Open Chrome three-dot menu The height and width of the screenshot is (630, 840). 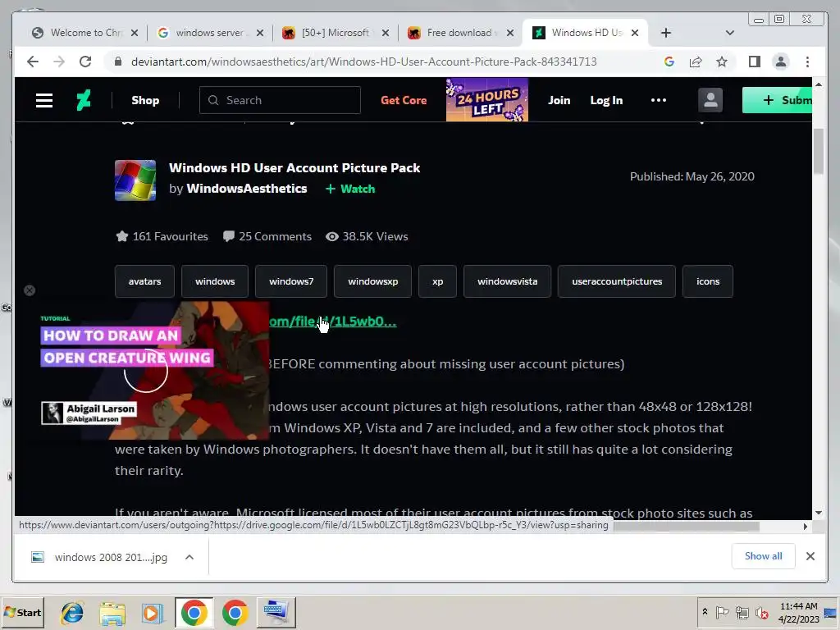pos(807,62)
